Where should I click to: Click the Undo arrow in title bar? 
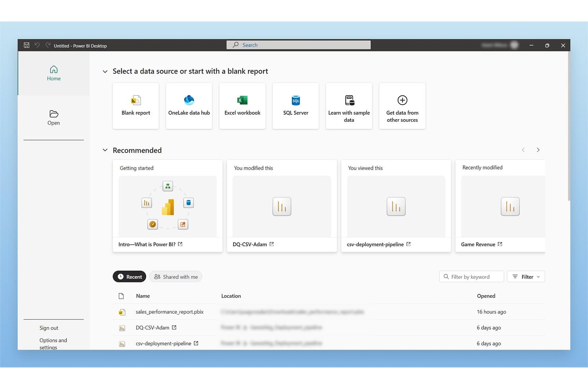[37, 45]
